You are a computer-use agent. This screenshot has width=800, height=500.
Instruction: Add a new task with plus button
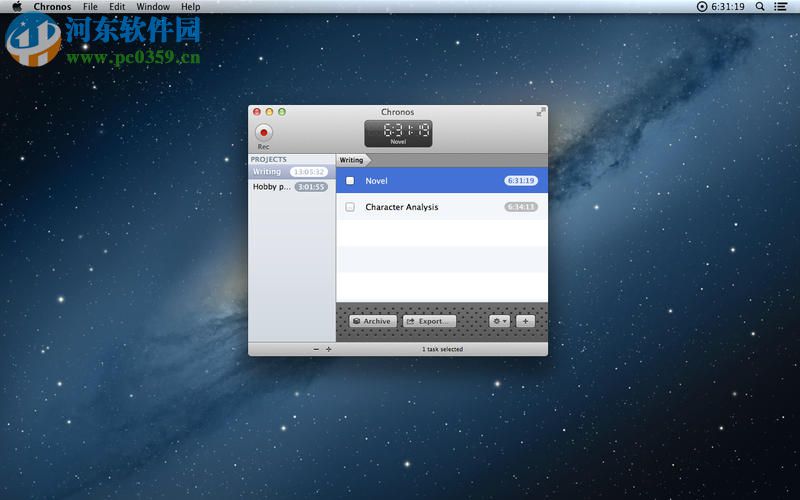(x=525, y=321)
